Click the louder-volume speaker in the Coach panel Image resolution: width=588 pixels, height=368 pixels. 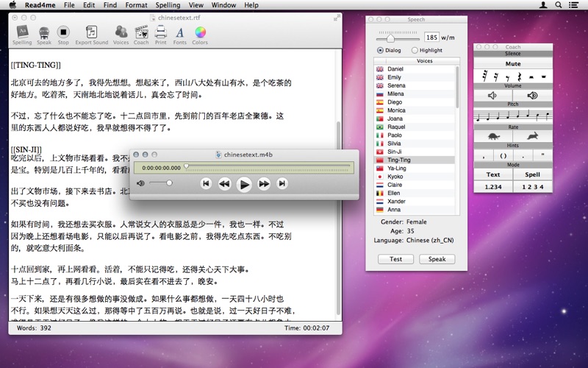(x=532, y=96)
